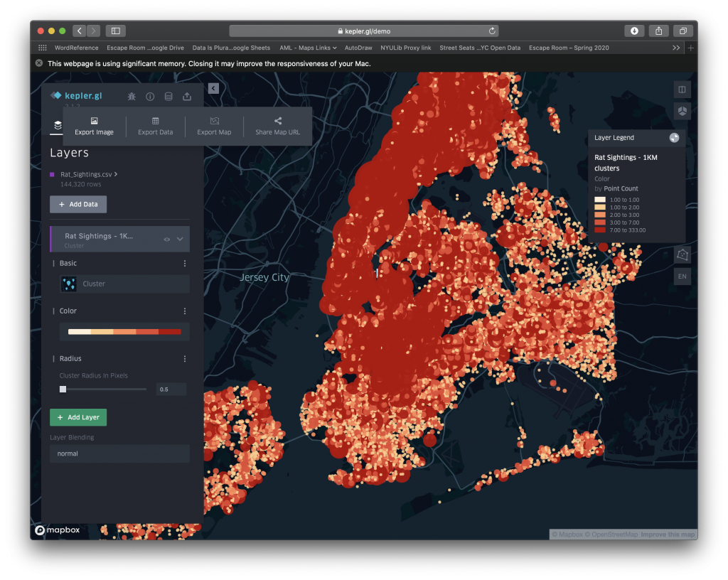Toggle the sidebar with the collapse arrow
The height and width of the screenshot is (580, 728).
pos(213,87)
